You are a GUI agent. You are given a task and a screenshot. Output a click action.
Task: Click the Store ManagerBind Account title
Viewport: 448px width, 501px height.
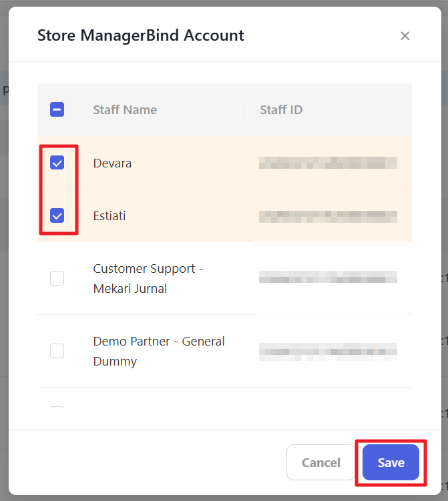141,35
